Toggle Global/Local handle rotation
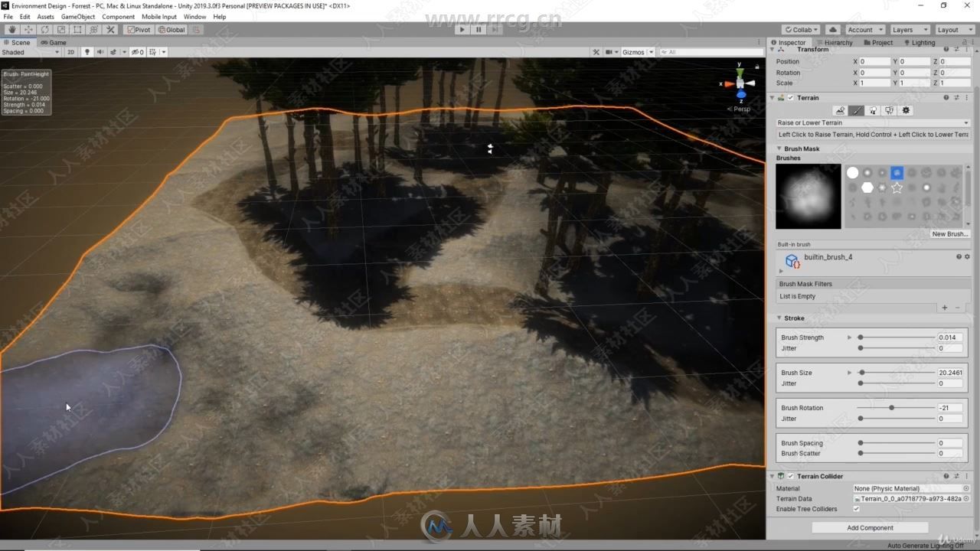Image resolution: width=980 pixels, height=551 pixels. [171, 30]
